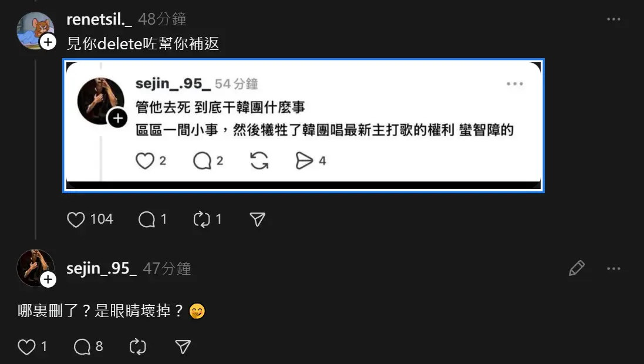Open the 47分鐘 timestamp on sejin_.95_ reply

(x=167, y=269)
